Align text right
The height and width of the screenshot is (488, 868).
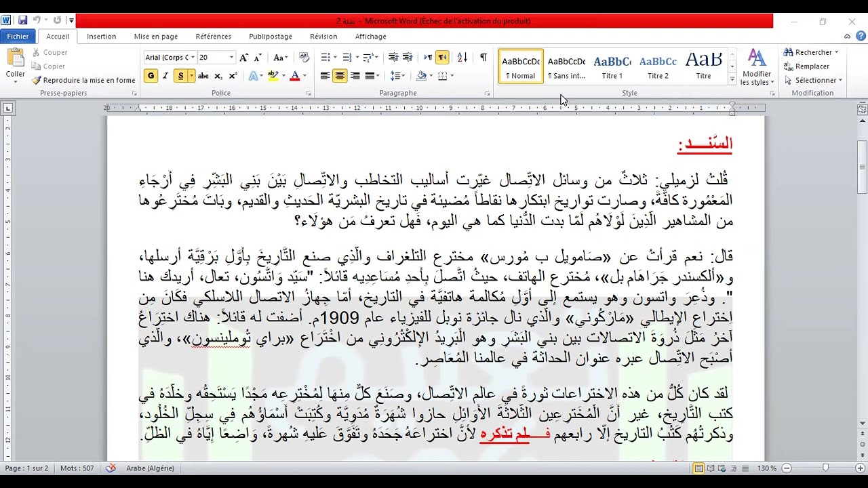coord(355,76)
